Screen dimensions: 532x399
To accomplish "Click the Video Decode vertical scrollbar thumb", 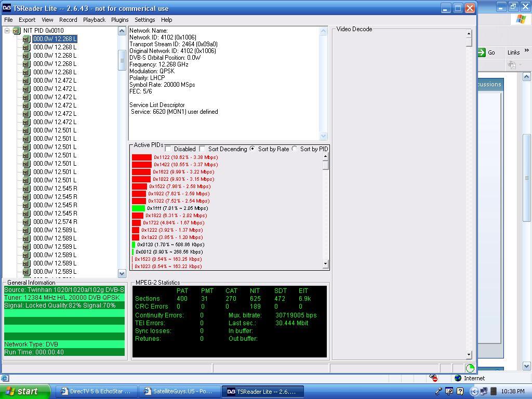I will click(469, 42).
